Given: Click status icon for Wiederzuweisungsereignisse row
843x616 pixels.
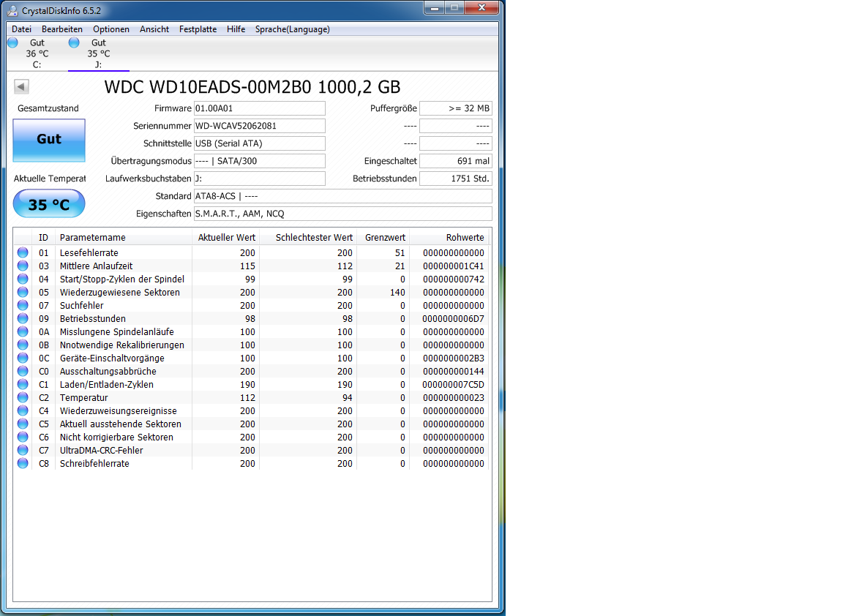Looking at the screenshot, I should (x=23, y=410).
